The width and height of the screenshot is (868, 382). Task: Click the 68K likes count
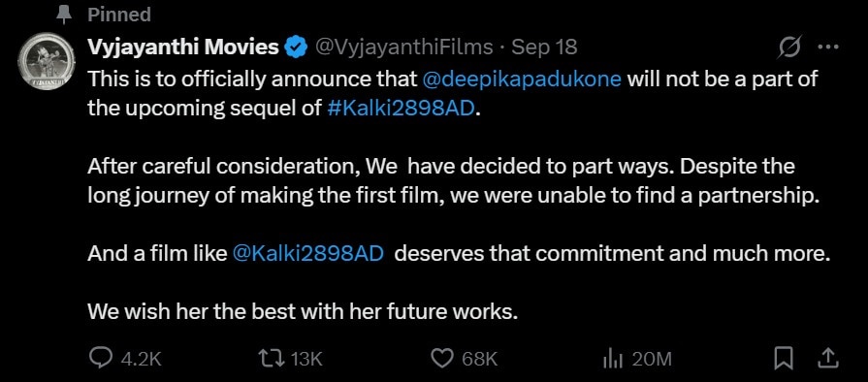tap(480, 360)
